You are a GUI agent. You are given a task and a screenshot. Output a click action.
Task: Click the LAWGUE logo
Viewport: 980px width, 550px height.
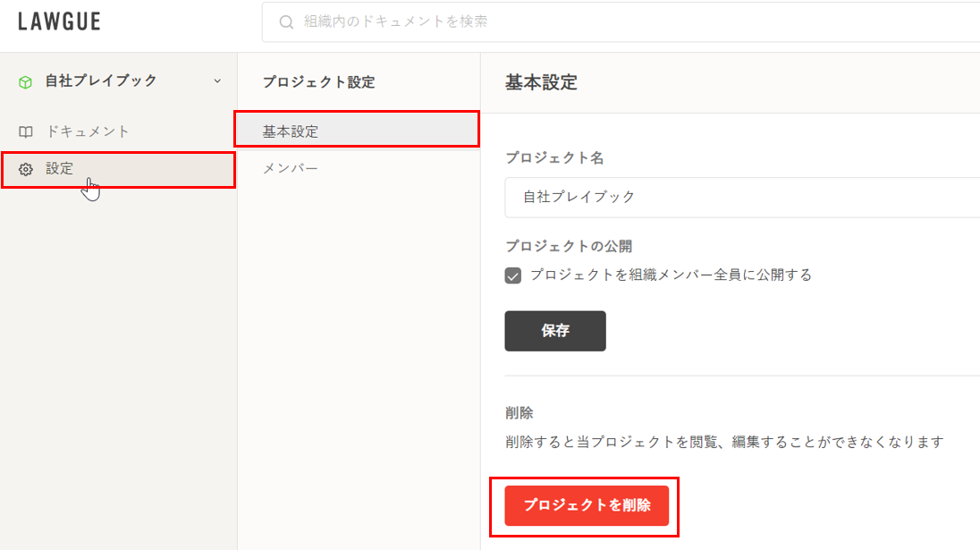(x=59, y=22)
